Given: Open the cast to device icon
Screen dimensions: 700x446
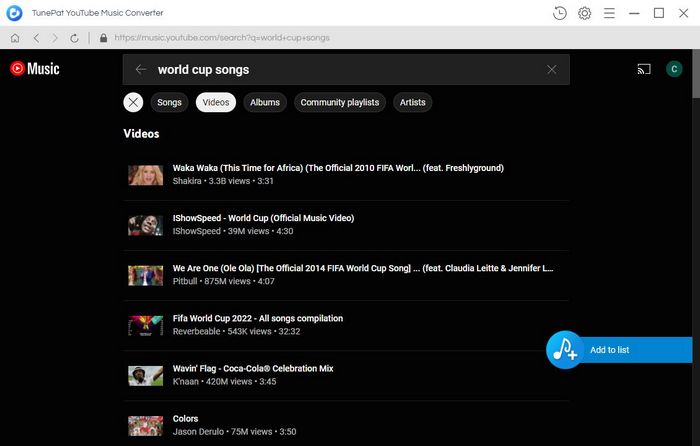Looking at the screenshot, I should (x=644, y=69).
